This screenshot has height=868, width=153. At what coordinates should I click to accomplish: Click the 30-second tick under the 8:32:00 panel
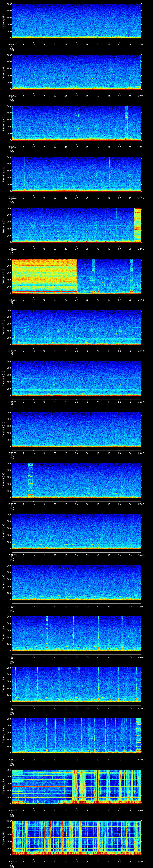click(x=77, y=300)
